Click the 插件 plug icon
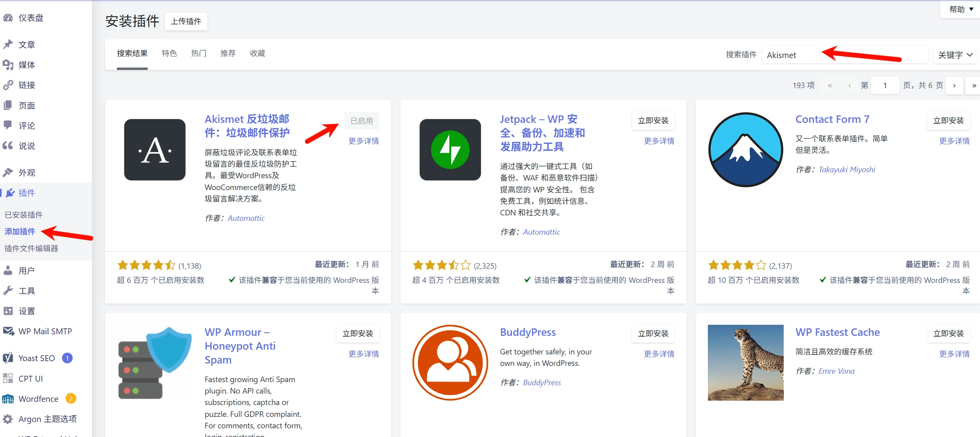Image resolution: width=980 pixels, height=437 pixels. (10, 193)
